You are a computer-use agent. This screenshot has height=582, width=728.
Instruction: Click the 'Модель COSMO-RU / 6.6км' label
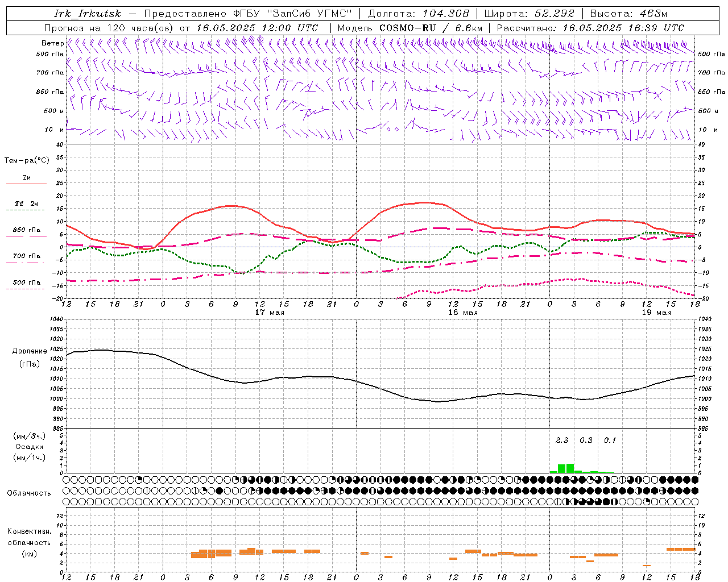point(410,28)
